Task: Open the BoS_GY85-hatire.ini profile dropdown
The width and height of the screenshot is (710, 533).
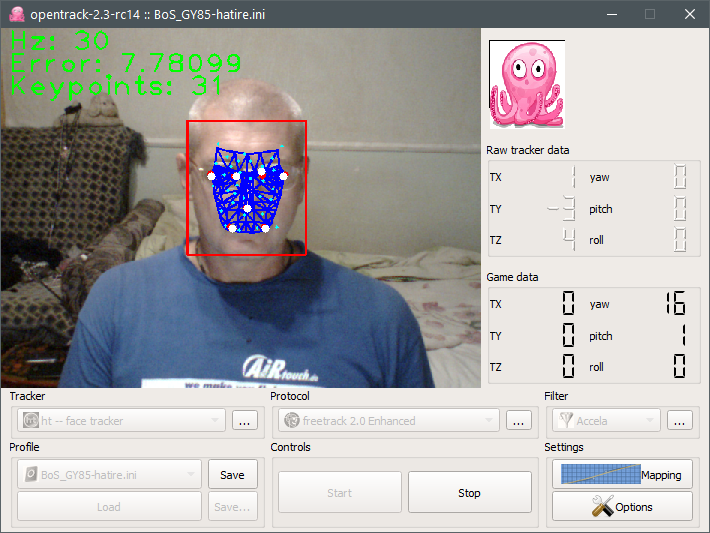Action: tap(109, 475)
